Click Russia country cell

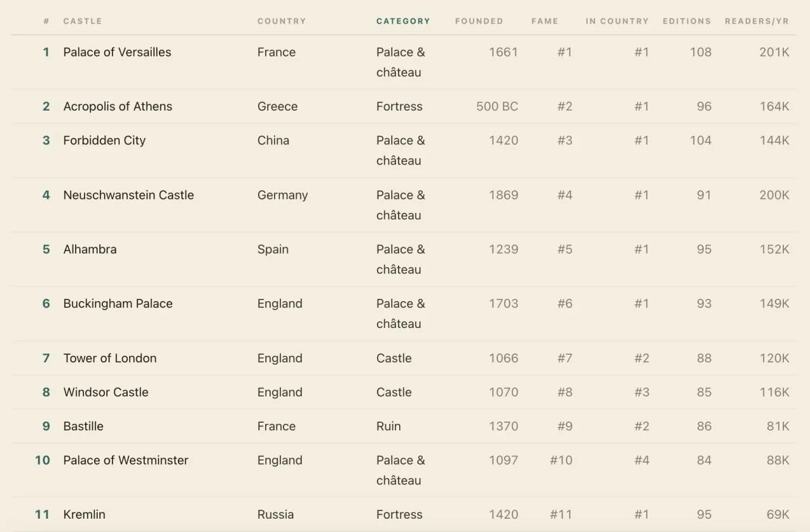pos(275,514)
